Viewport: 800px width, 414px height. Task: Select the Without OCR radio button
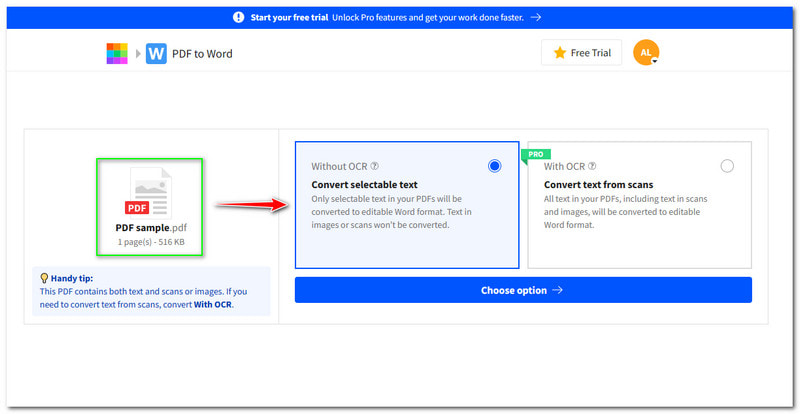494,166
